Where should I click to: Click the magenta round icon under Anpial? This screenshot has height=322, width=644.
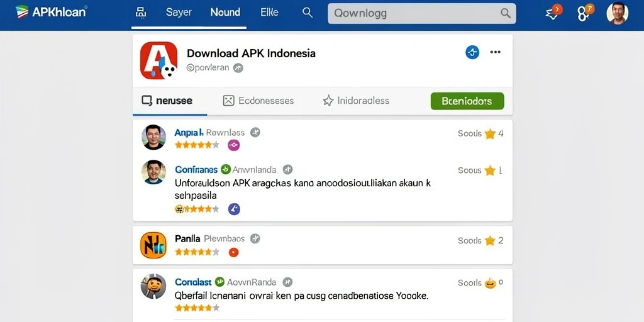coord(234,145)
